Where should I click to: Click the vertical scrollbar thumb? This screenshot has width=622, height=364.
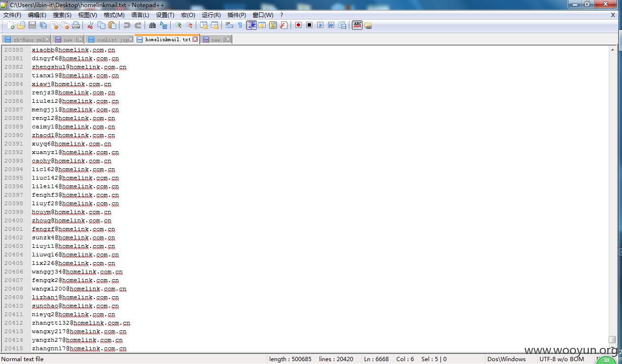(x=612, y=339)
